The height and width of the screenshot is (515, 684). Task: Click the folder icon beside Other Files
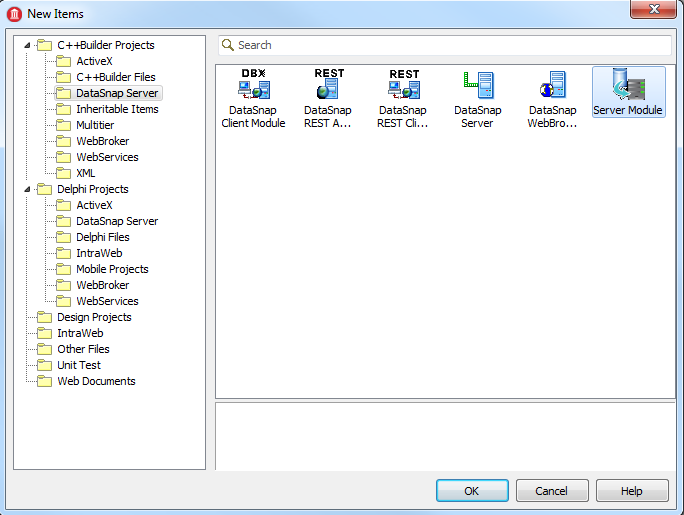click(x=44, y=349)
